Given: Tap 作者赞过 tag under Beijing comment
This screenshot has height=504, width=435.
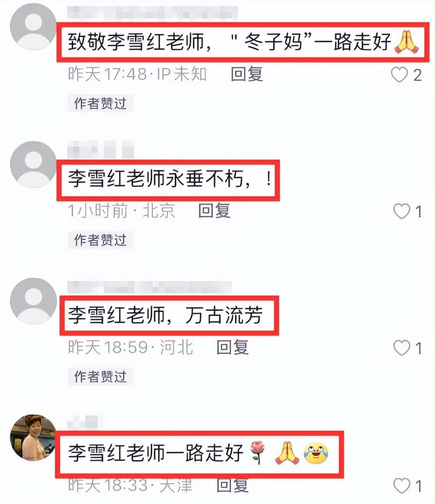Looking at the screenshot, I should point(100,240).
